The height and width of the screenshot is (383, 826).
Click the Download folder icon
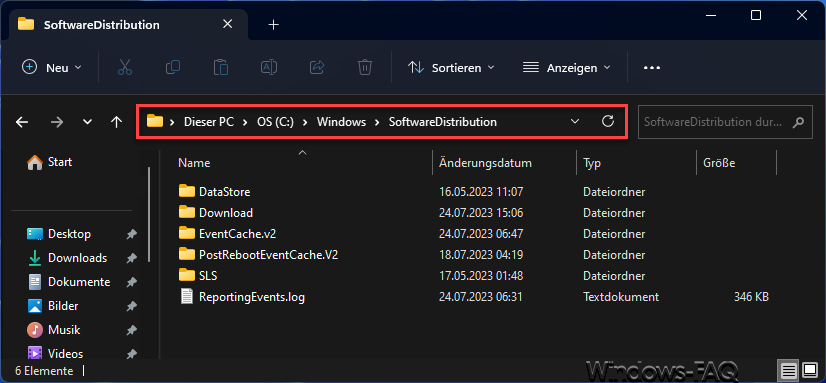coord(186,212)
